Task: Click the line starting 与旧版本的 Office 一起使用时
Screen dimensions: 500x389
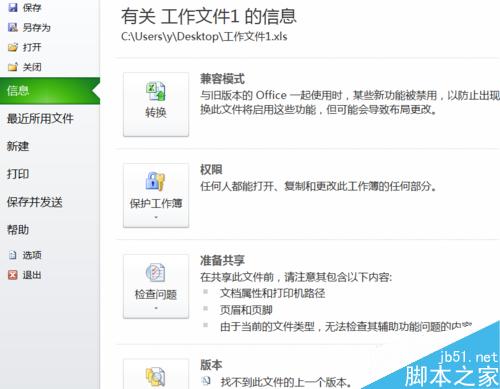Action: [x=350, y=95]
